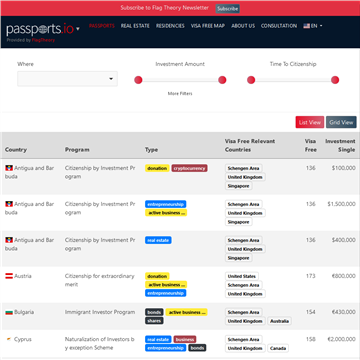The image size is (360, 360).
Task: Switch to List View
Action: (310, 122)
